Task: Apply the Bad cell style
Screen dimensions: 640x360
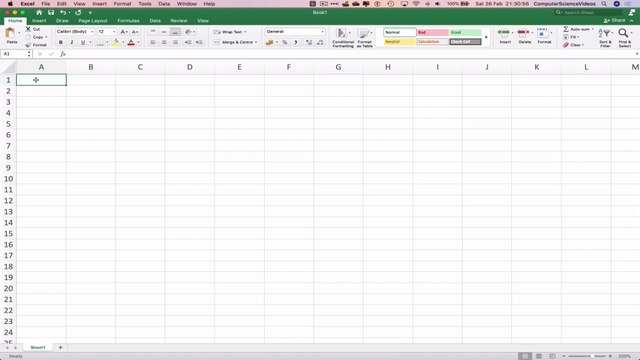Action: (x=432, y=32)
